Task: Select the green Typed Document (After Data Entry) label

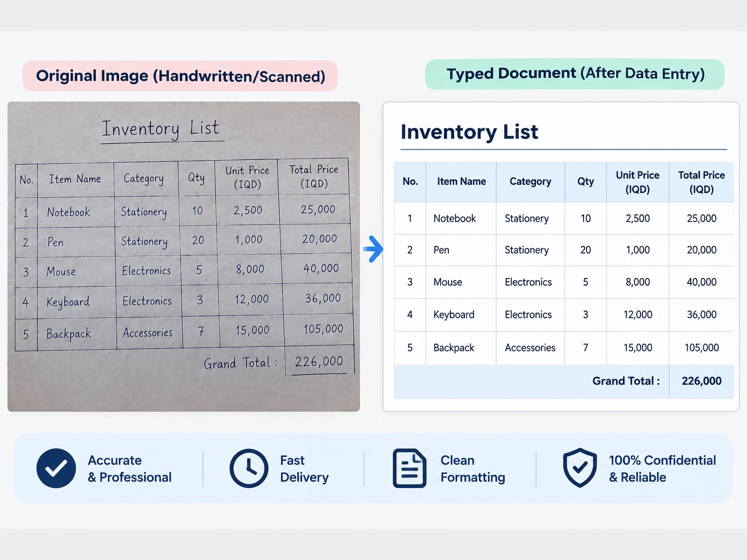Action: click(575, 74)
